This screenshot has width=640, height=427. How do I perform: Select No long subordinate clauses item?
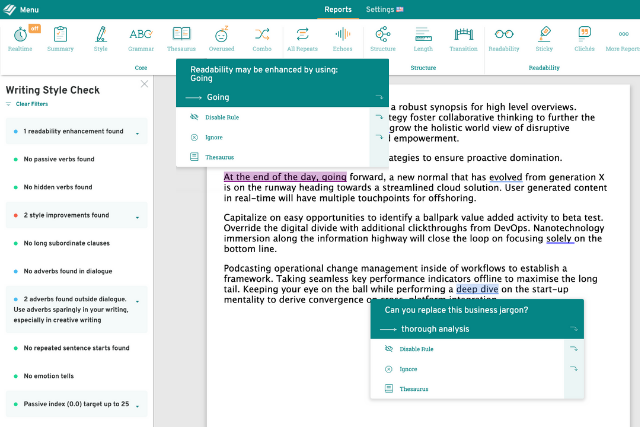pyautogui.click(x=67, y=243)
